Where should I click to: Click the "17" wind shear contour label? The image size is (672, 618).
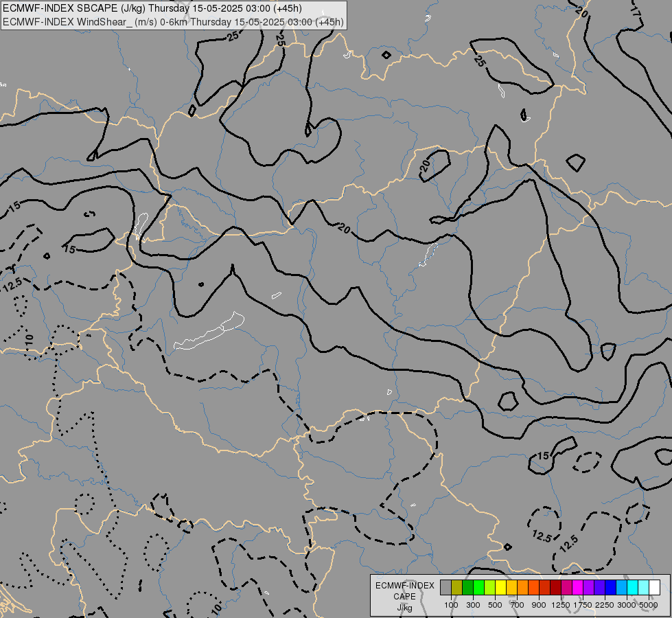[x=636, y=12]
